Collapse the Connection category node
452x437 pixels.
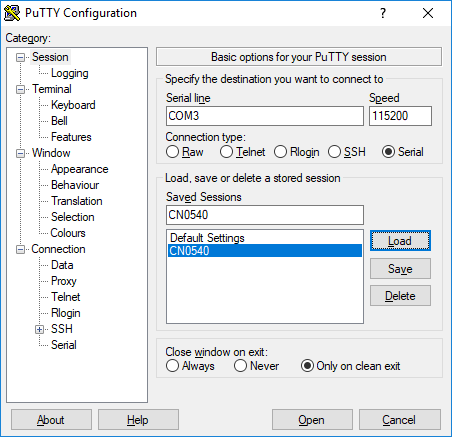click(x=21, y=250)
